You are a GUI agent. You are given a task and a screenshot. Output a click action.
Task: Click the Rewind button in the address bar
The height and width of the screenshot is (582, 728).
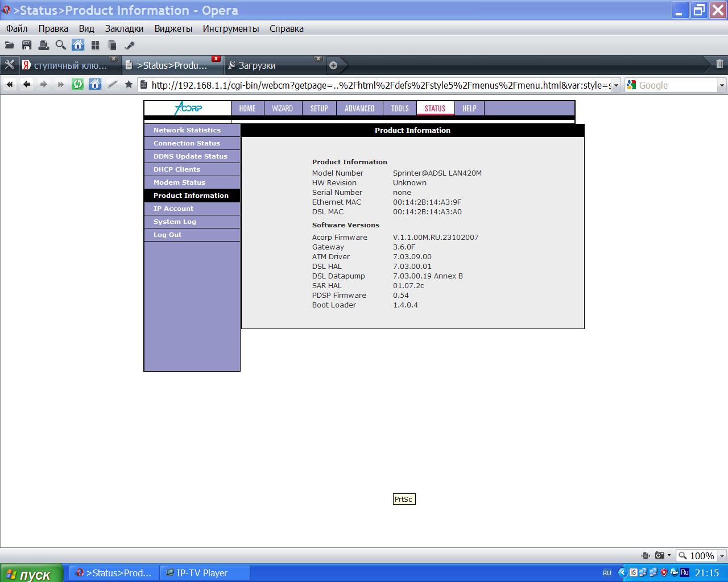[x=10, y=85]
